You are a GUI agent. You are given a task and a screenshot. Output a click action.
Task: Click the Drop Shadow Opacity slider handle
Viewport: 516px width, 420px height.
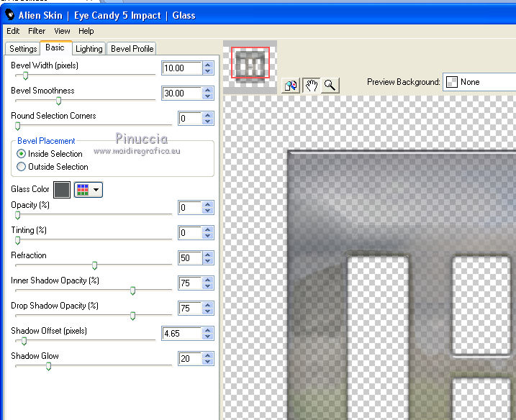coord(132,316)
